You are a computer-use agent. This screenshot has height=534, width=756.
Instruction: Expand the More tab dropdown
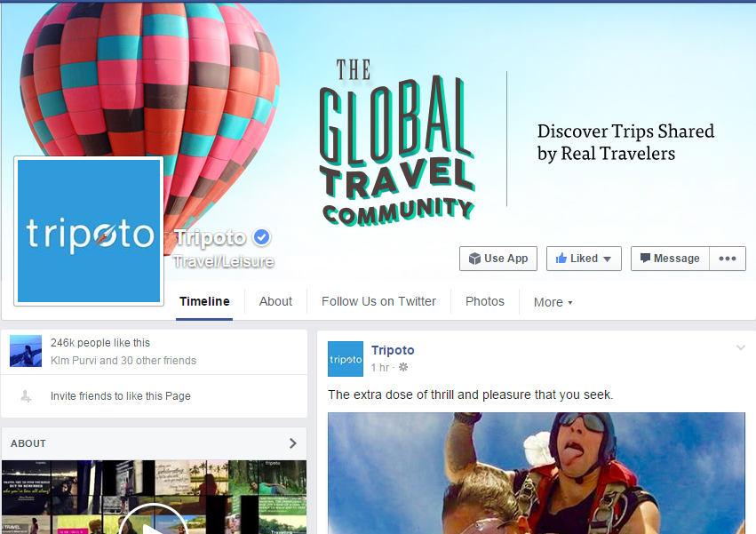553,302
